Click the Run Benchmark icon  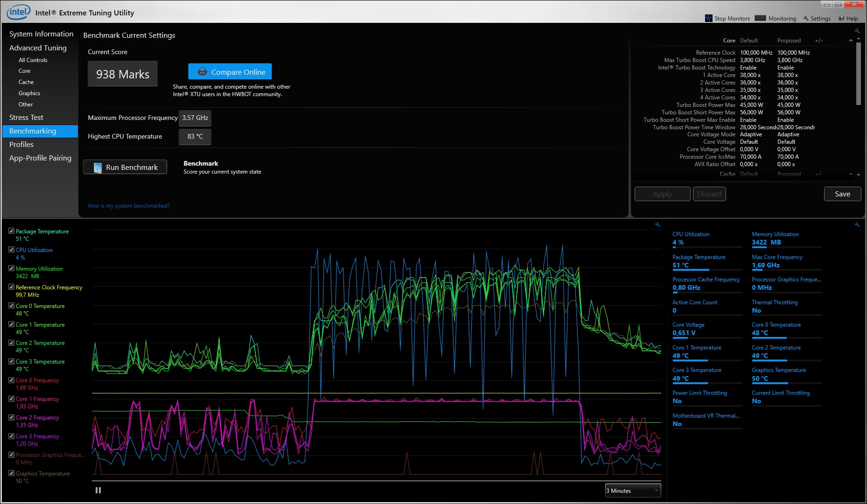pos(98,168)
